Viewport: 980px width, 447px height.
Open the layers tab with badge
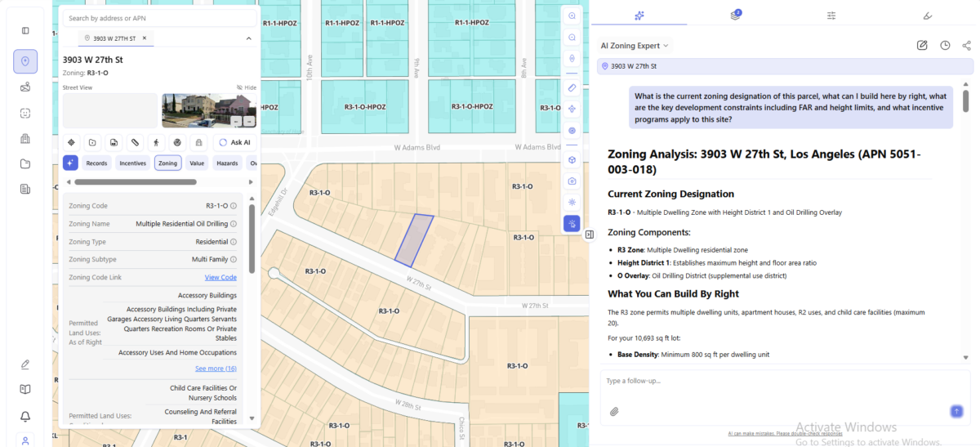tap(735, 16)
